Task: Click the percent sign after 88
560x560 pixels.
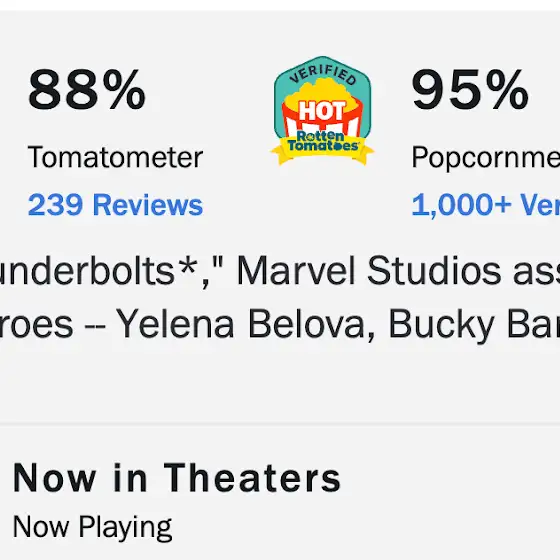Action: pyautogui.click(x=124, y=90)
